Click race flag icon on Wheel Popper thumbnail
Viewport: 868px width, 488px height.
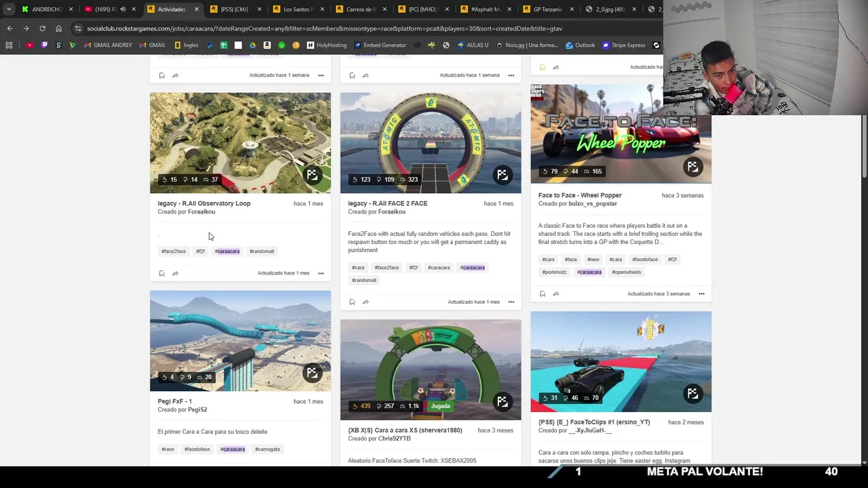pyautogui.click(x=692, y=167)
